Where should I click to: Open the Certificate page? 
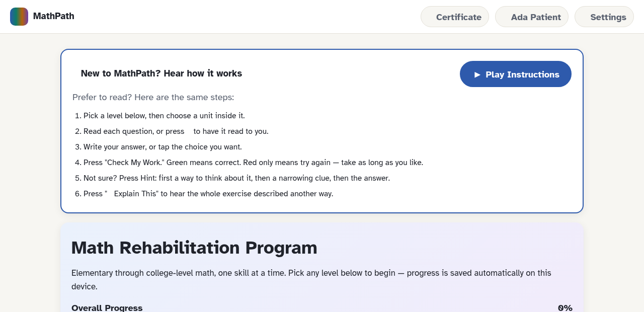[x=455, y=17]
